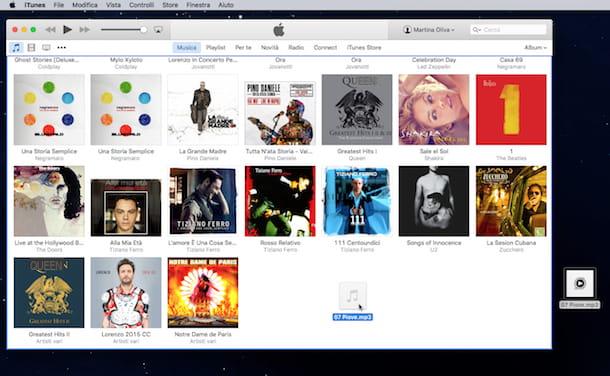The height and width of the screenshot is (376, 610).
Task: Select first Una Storia Semplice album cover
Action: click(x=49, y=110)
